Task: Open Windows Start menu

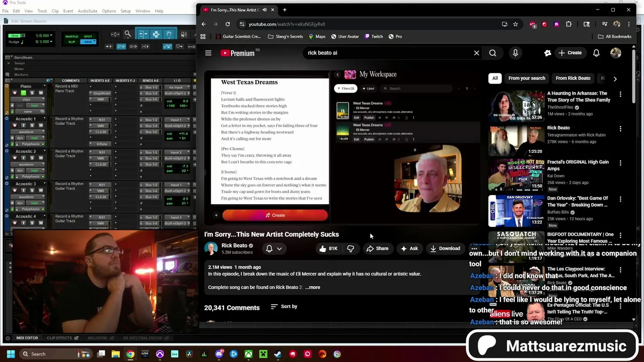Action: pos(11,354)
